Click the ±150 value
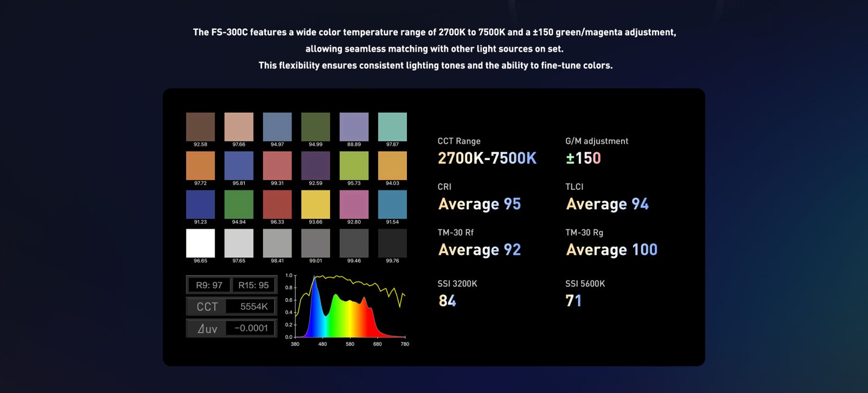868x393 pixels. tap(583, 158)
